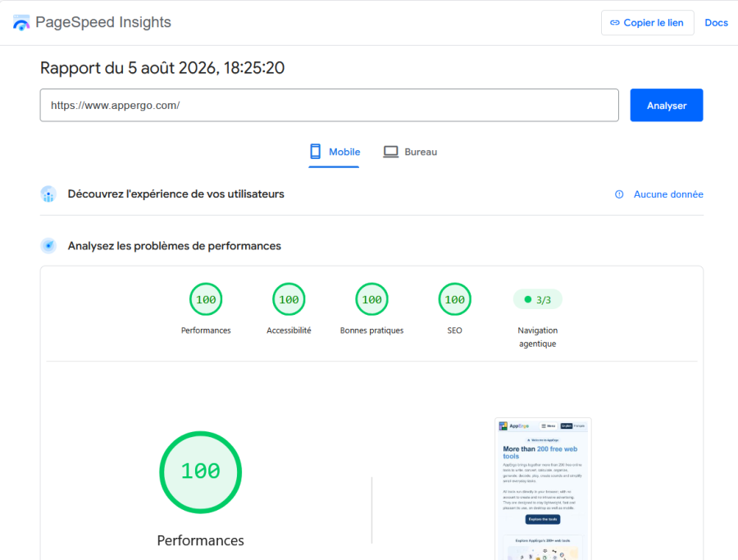Click the large Performances 100 gauge
This screenshot has height=560, width=738.
click(201, 472)
